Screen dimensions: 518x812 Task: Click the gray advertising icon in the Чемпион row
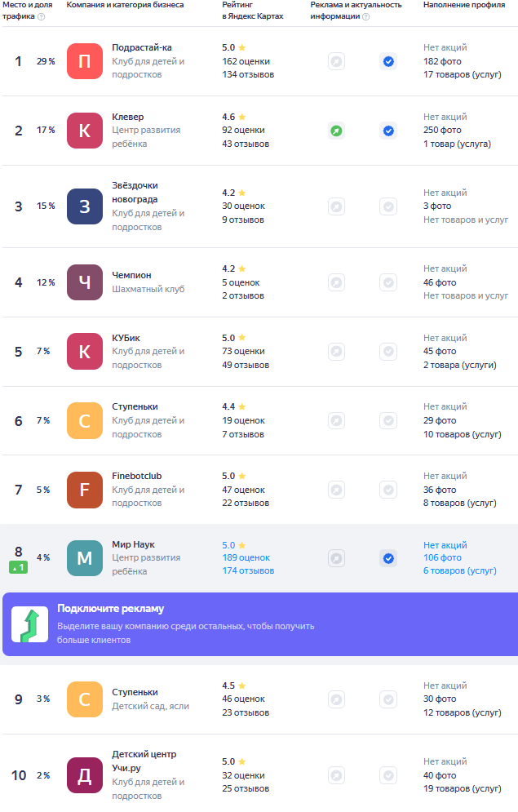[336, 282]
